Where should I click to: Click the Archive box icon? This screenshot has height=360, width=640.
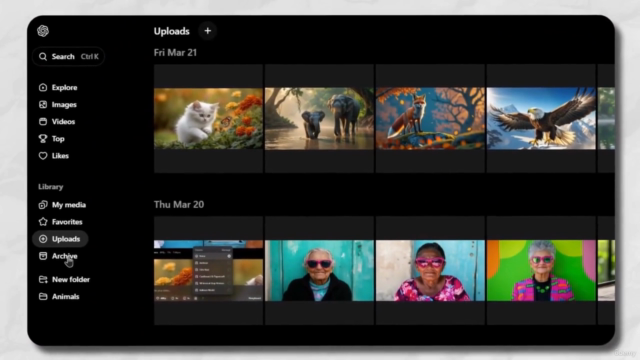43,256
